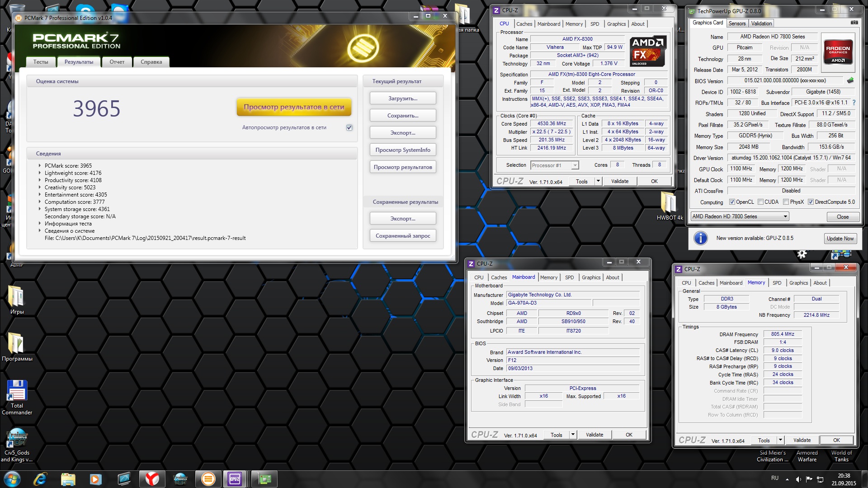
Task: Open Processor #1 selection combo box
Action: click(x=554, y=165)
